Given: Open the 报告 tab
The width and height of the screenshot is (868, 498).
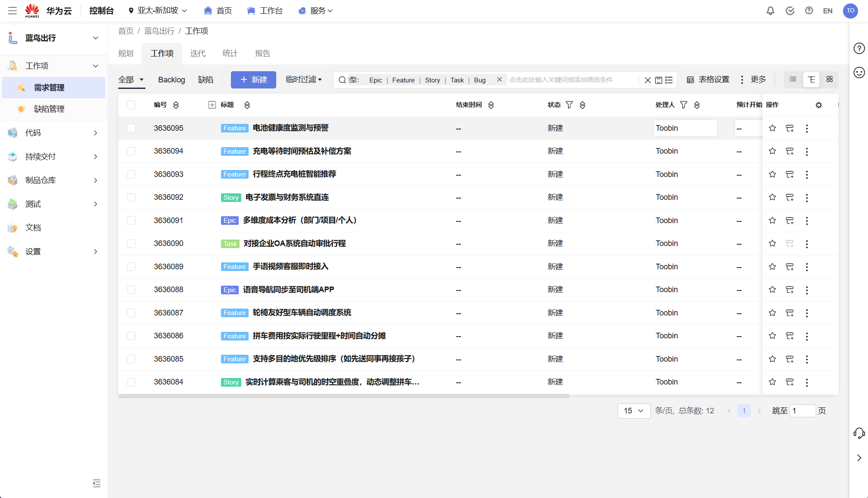Looking at the screenshot, I should pyautogui.click(x=263, y=53).
